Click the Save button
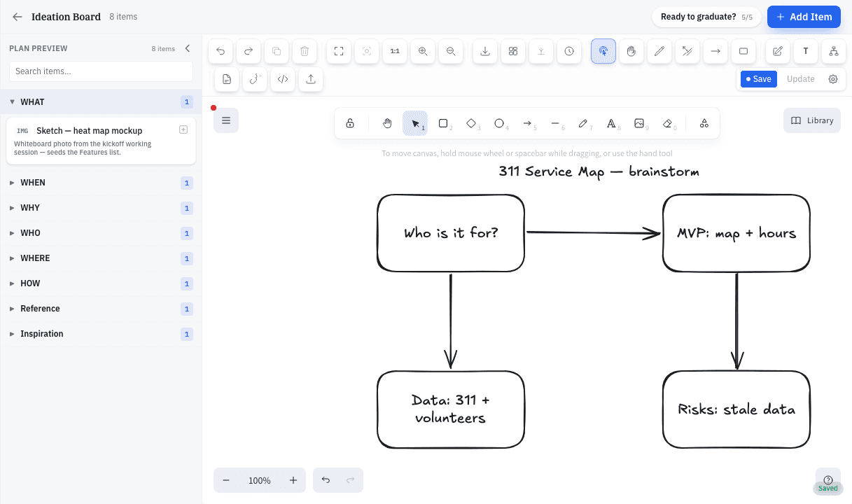 pos(759,79)
